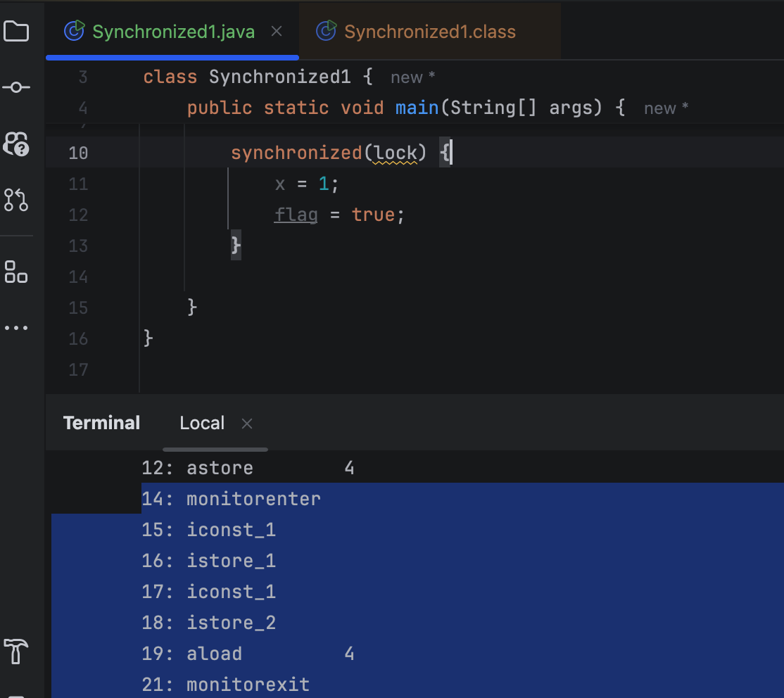The image size is (784, 698).
Task: Switch to the Synchronized1.class tab
Action: [x=429, y=30]
